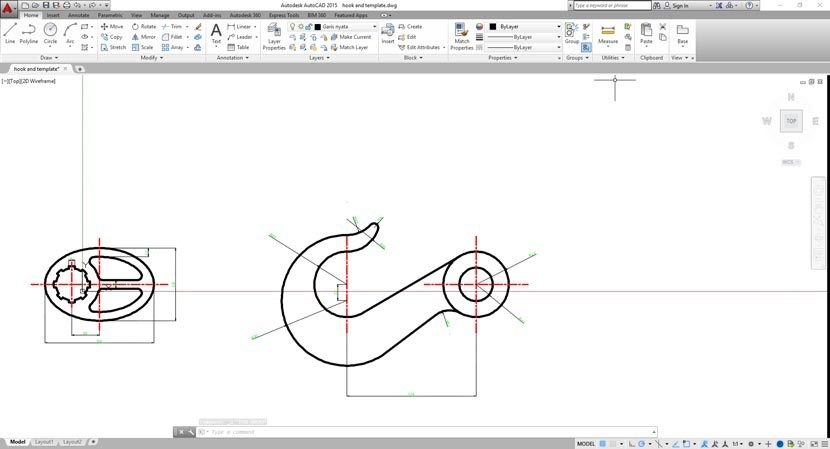Choose the Scale tool

pos(143,47)
